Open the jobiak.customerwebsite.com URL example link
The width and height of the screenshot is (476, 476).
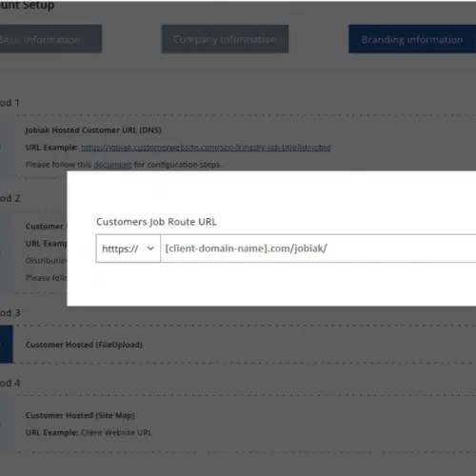click(x=206, y=148)
